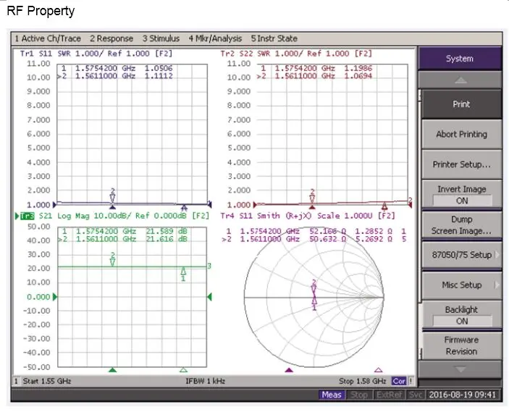Click Stop 1.58 GHz stimulus value

point(363,381)
